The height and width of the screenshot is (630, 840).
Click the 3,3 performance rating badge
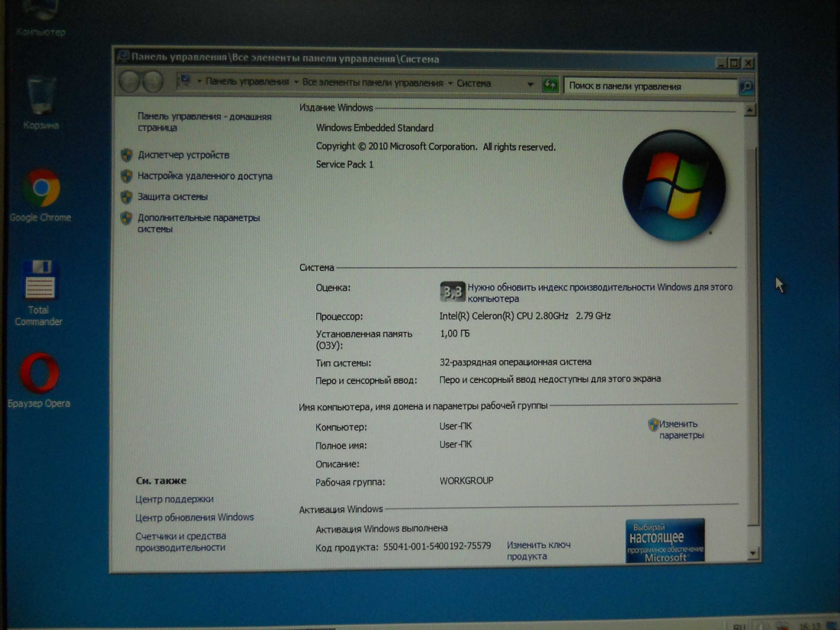(452, 292)
